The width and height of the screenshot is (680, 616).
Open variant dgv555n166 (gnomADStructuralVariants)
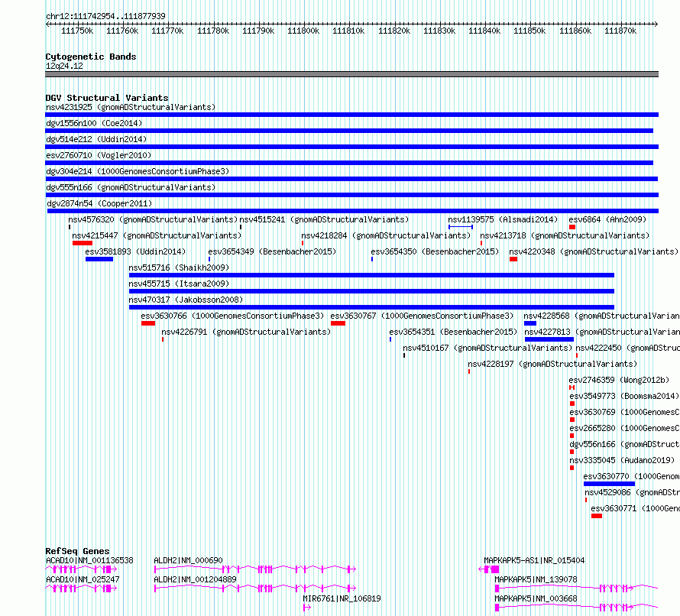click(x=351, y=195)
